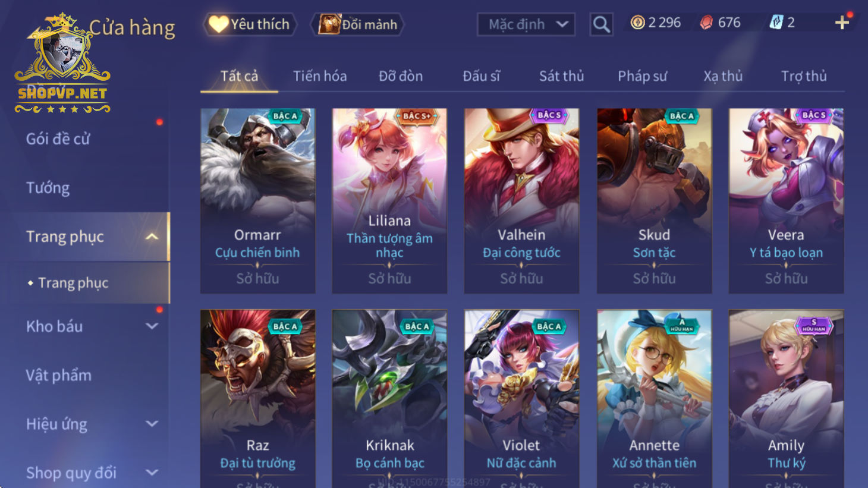The image size is (868, 488).
Task: Select Liliana Thần tượng âm nhạc skin card
Action: tap(389, 201)
